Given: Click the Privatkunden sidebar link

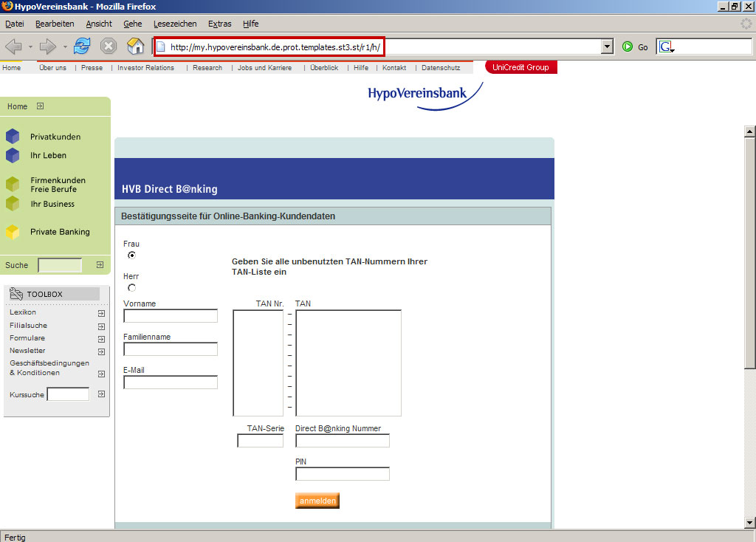Looking at the screenshot, I should [55, 137].
